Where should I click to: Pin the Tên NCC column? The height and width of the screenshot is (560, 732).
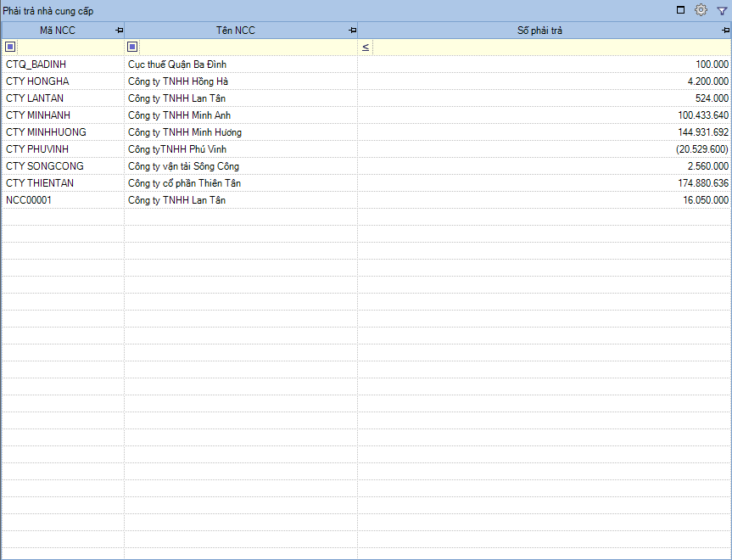352,31
